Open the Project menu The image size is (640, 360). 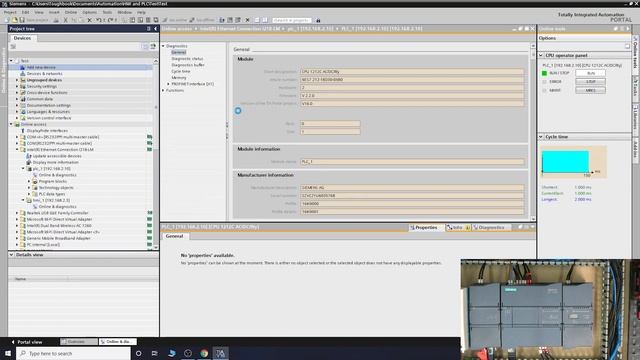[10, 12]
